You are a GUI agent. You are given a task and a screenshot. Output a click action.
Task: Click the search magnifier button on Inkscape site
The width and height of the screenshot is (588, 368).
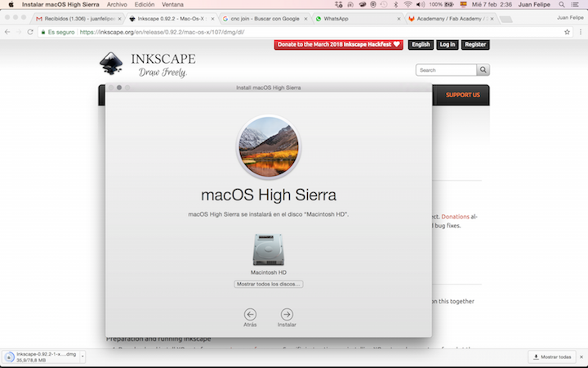point(483,70)
